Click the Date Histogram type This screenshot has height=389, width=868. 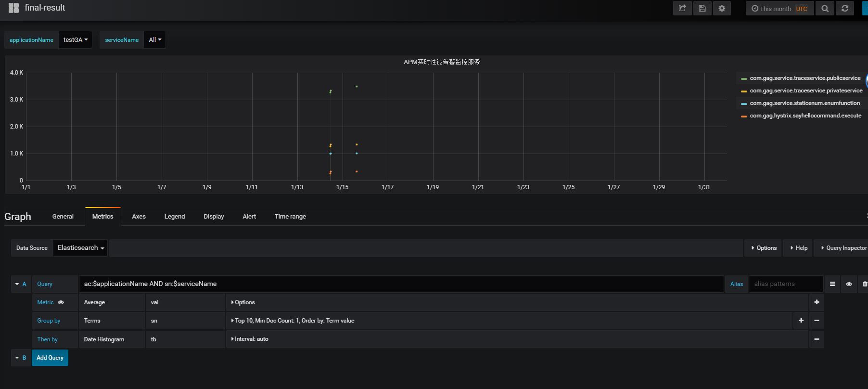(x=112, y=339)
